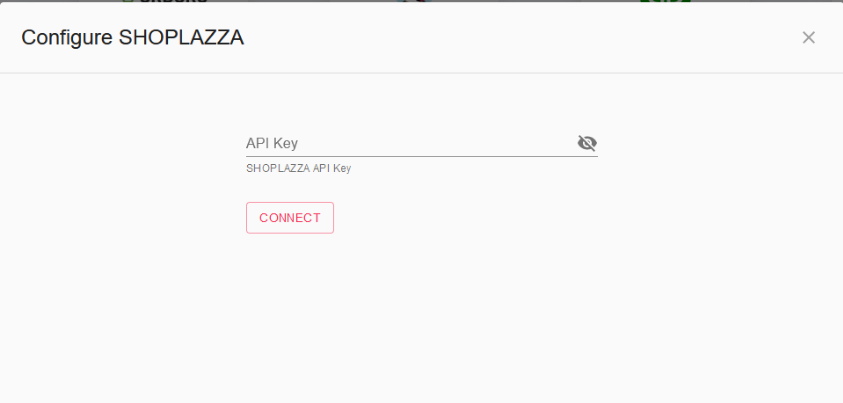The image size is (843, 403).
Task: Click the red-outlined CONNECT button
Action: coord(290,218)
